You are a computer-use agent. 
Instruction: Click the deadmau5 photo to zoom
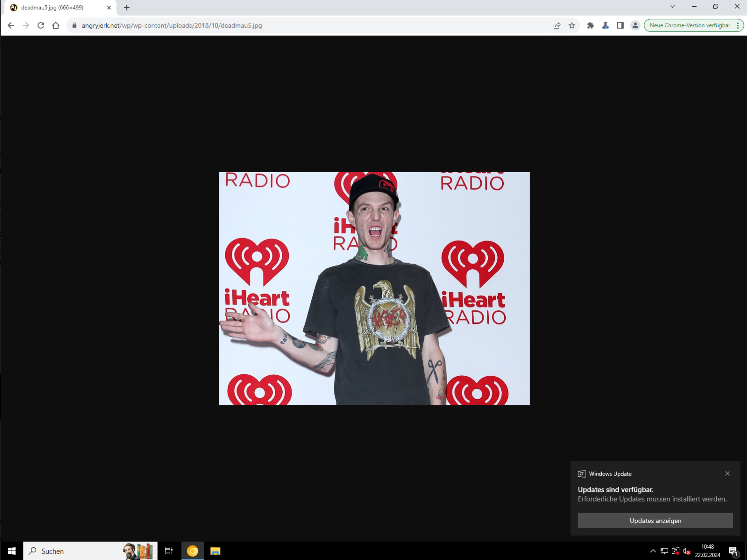pos(374,288)
